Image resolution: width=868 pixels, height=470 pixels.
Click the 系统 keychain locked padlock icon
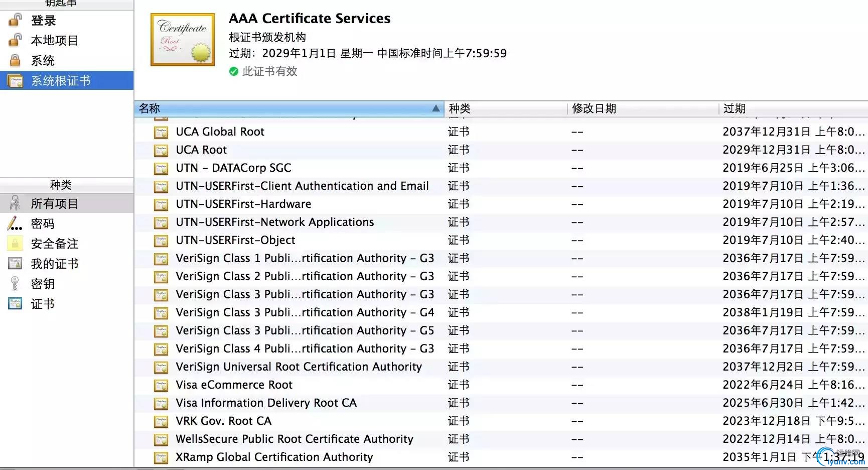tap(16, 60)
